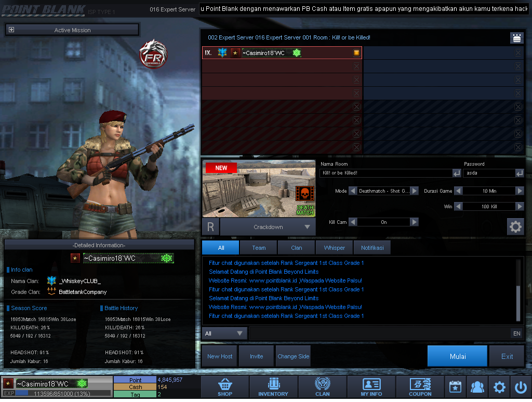Screen dimensions: 532x402
Task: Click WhiskeyCLUB clan logo in Info clan
Action: pos(51,280)
